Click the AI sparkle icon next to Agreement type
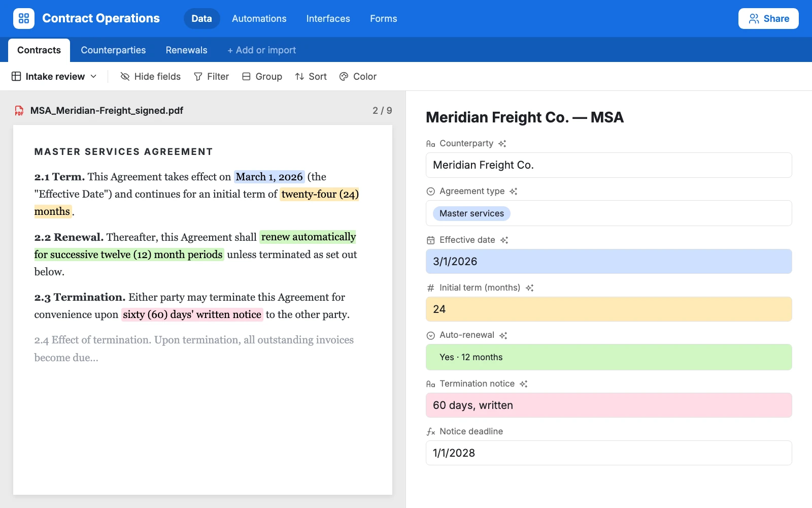 point(514,192)
